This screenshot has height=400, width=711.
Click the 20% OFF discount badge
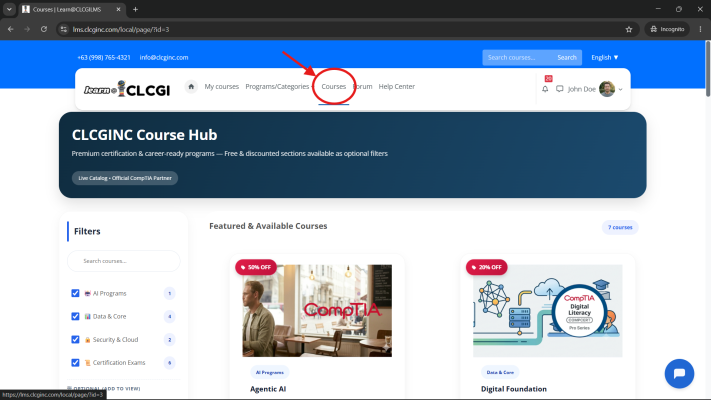tap(487, 267)
